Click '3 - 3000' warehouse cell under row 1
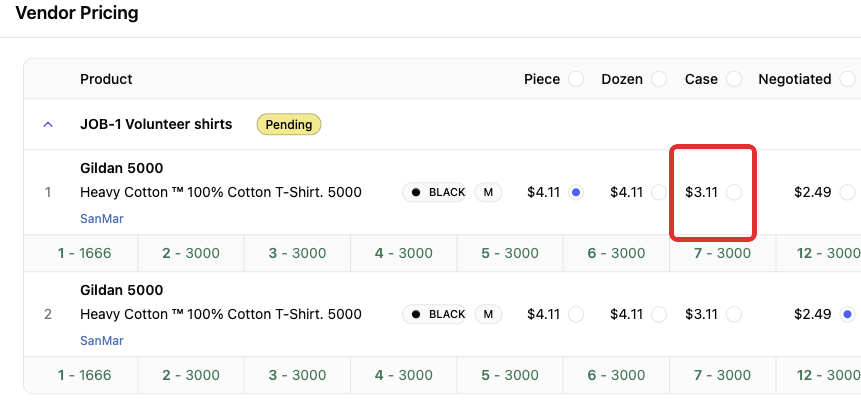This screenshot has height=410, width=861. click(297, 254)
